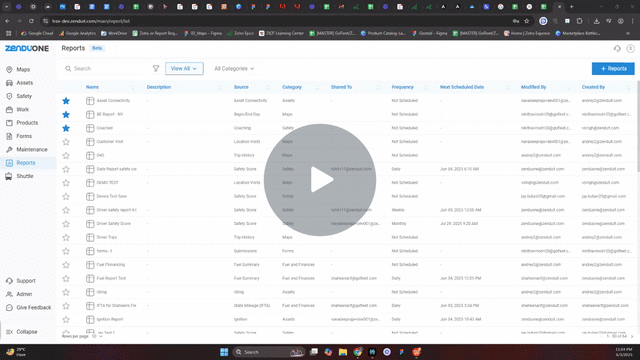The height and width of the screenshot is (360, 640).
Task: Sort by the Frequency column
Action: (402, 87)
